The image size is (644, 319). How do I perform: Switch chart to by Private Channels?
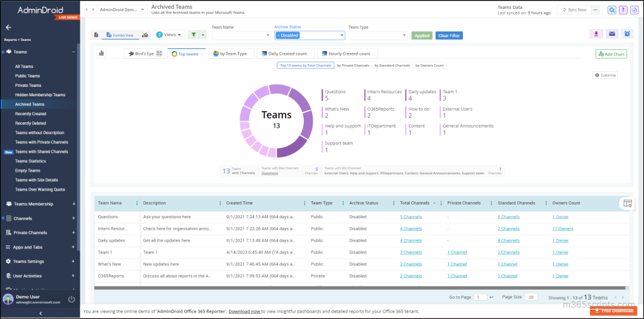coord(352,65)
